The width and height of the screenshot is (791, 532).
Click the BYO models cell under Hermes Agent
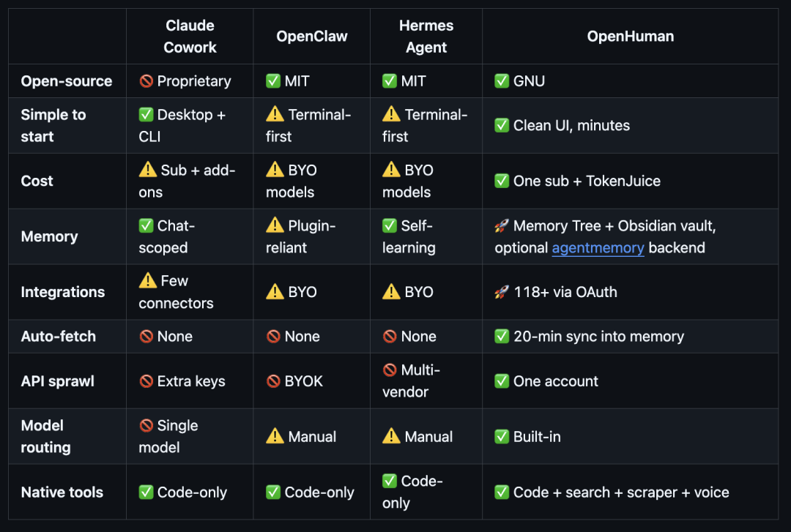pos(426,181)
